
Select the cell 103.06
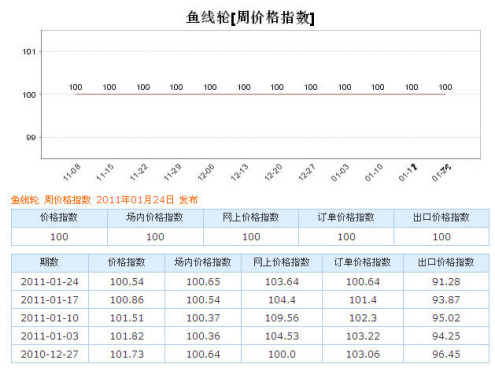coord(363,354)
